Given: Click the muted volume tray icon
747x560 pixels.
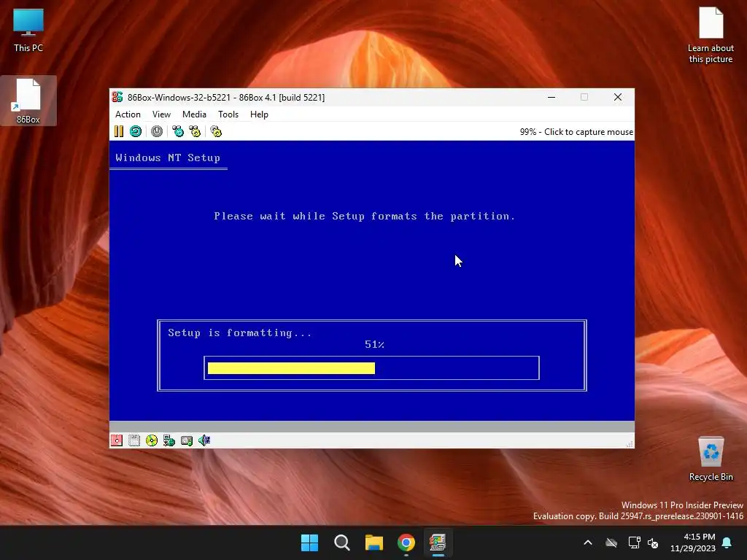Looking at the screenshot, I should point(653,542).
